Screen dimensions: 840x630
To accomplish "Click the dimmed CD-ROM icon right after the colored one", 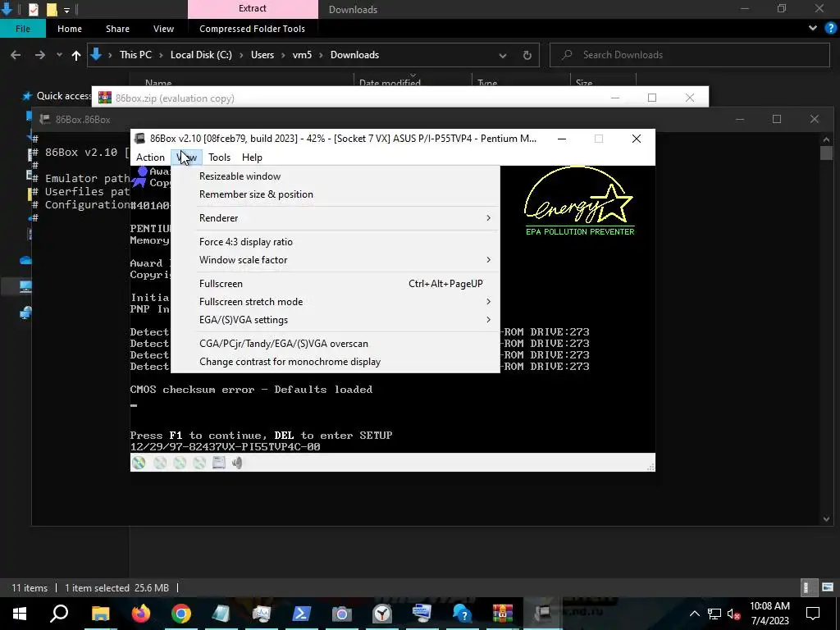I will (160, 463).
